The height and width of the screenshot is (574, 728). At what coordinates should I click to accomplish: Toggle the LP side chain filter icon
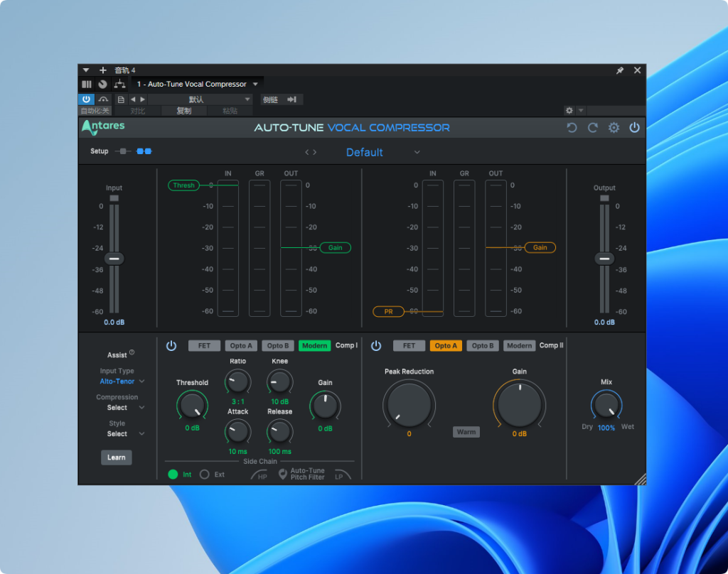tap(343, 475)
